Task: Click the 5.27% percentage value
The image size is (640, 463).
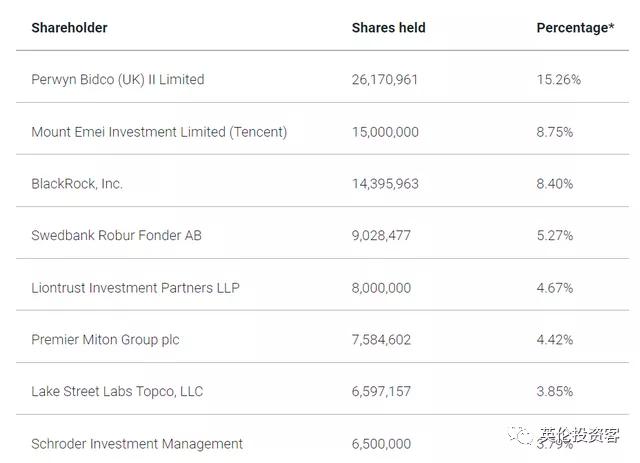Action: [x=555, y=236]
